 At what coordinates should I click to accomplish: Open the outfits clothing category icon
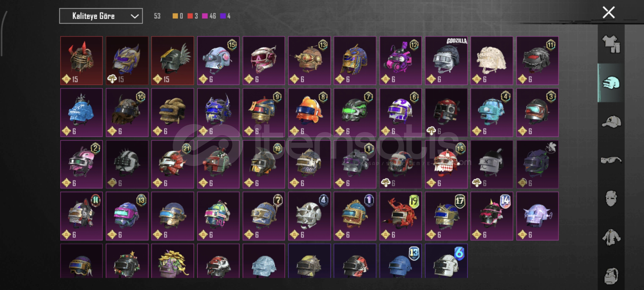[x=611, y=44]
